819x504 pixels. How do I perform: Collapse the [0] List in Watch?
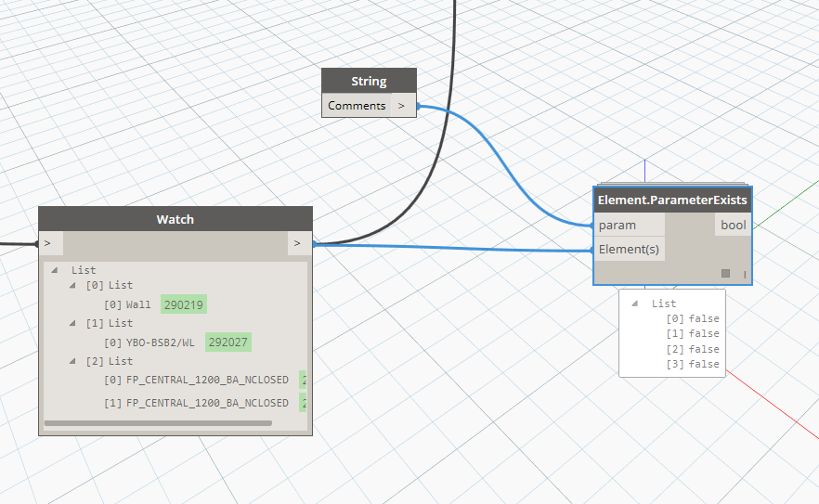tap(73, 285)
